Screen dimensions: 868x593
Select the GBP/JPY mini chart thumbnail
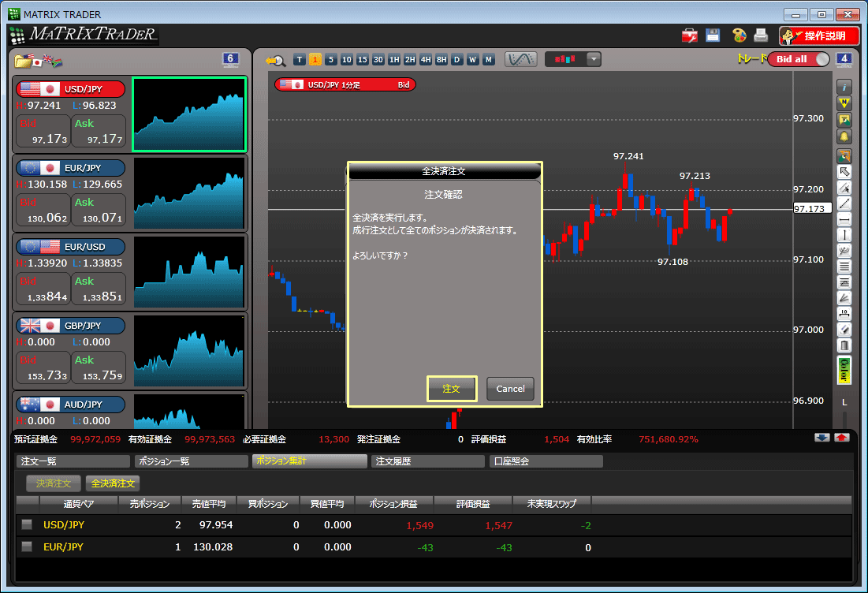click(189, 351)
